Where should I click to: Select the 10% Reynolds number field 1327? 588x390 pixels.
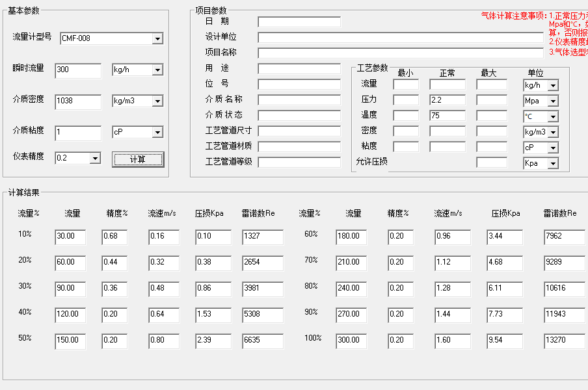pos(262,237)
